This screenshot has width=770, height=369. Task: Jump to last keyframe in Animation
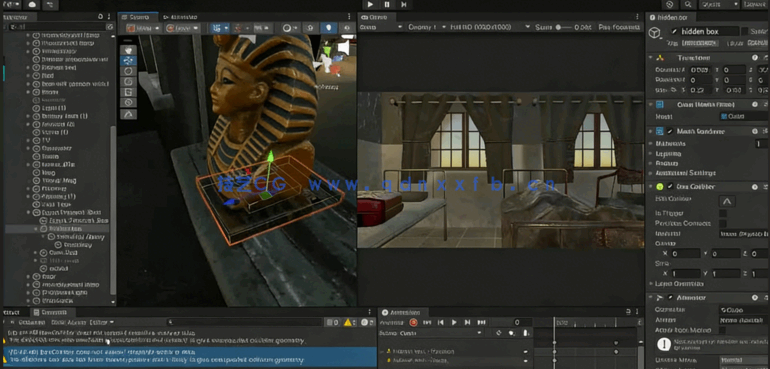pyautogui.click(x=481, y=322)
